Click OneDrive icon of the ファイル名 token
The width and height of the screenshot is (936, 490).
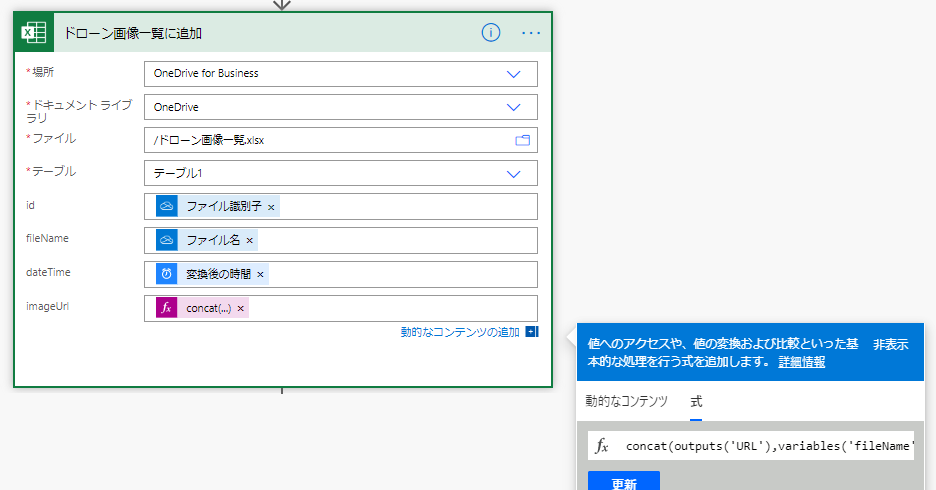167,240
